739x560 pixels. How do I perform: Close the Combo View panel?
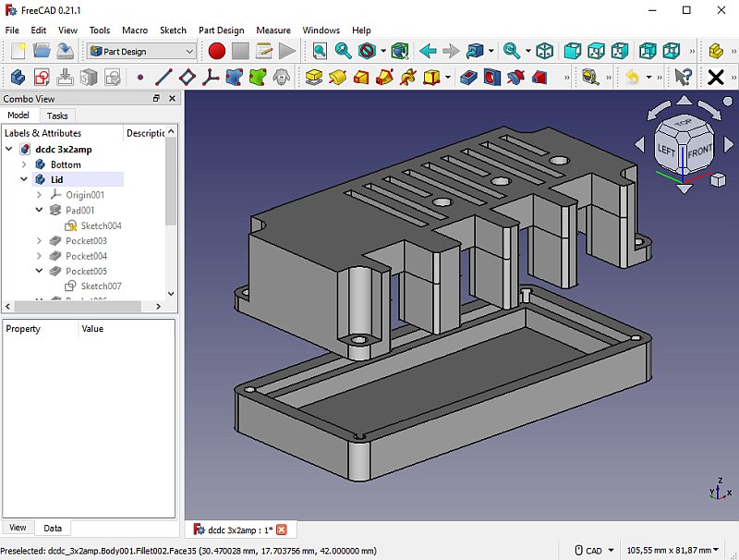pyautogui.click(x=172, y=98)
